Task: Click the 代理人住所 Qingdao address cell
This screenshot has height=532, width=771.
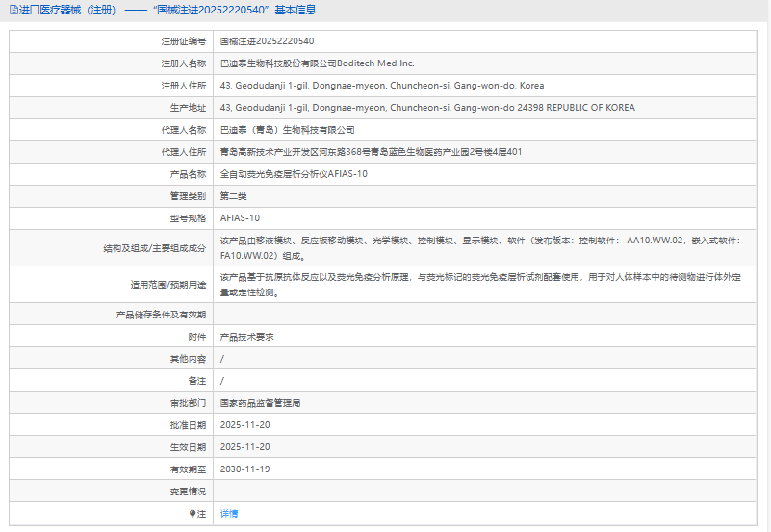Action: point(371,152)
